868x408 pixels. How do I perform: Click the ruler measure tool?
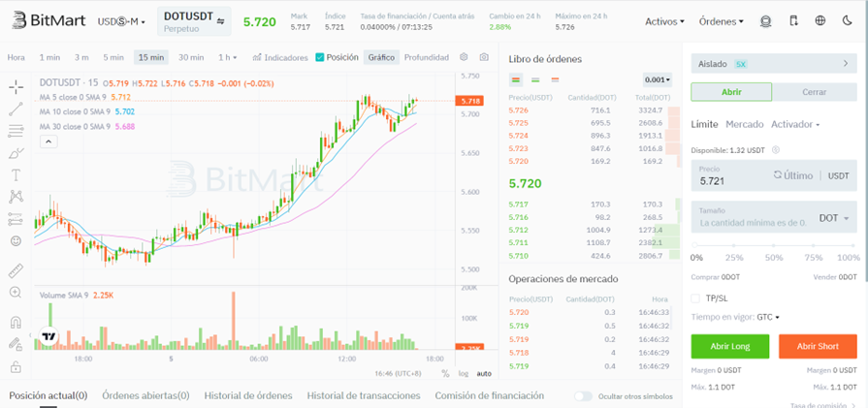pos(16,269)
